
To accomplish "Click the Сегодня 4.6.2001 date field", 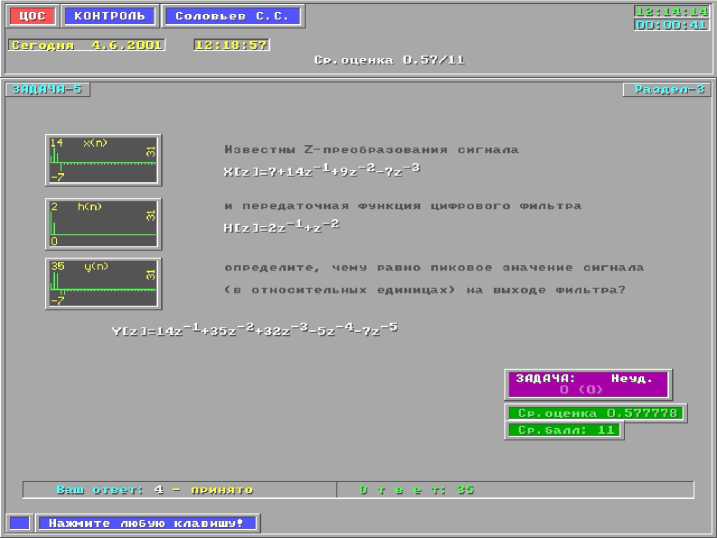I will click(x=86, y=45).
